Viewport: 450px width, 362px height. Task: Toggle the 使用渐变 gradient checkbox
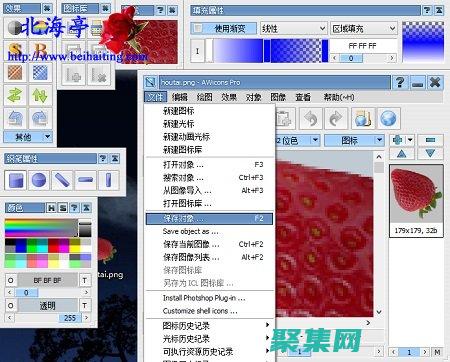pos(198,28)
